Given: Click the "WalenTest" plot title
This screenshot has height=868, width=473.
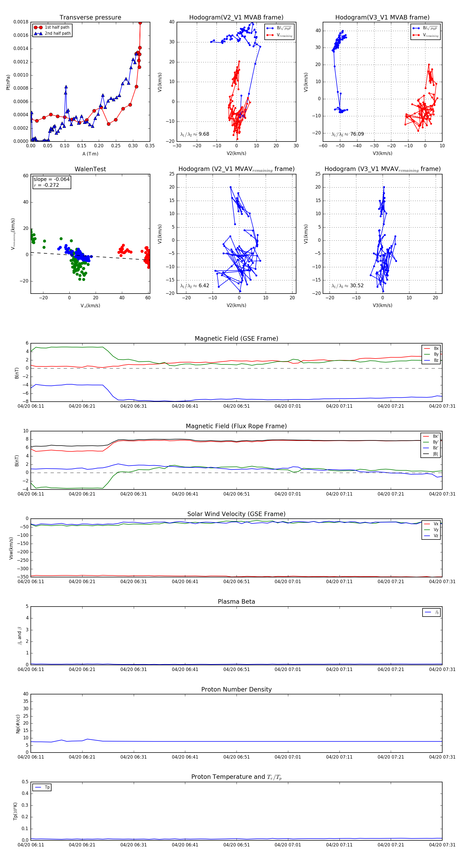Looking at the screenshot, I should click(x=90, y=169).
